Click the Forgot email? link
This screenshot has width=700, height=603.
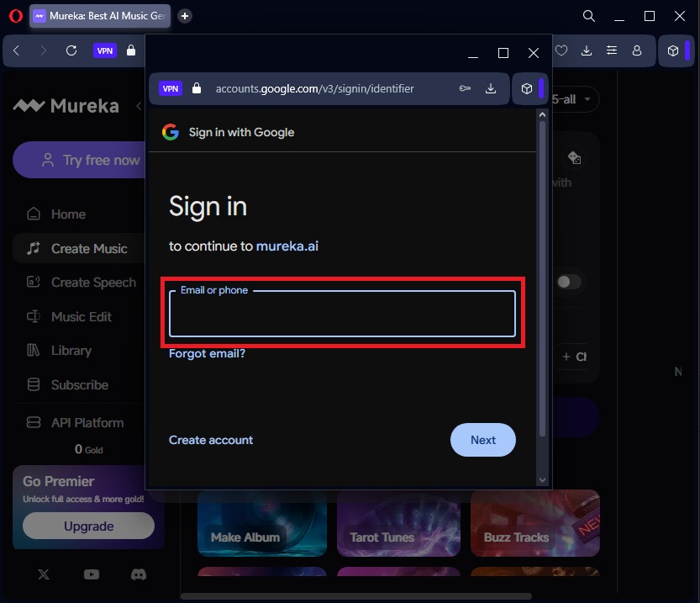click(x=207, y=353)
